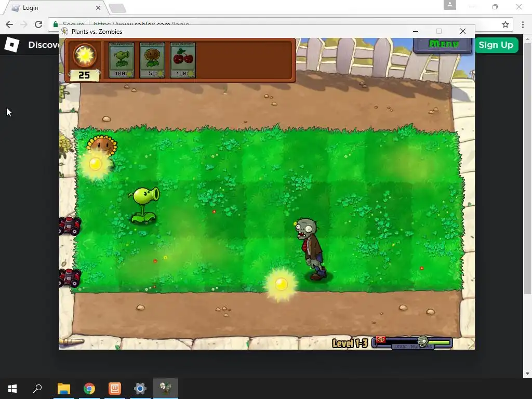Click the level progress bar
Screen dimensions: 532x399
point(412,343)
